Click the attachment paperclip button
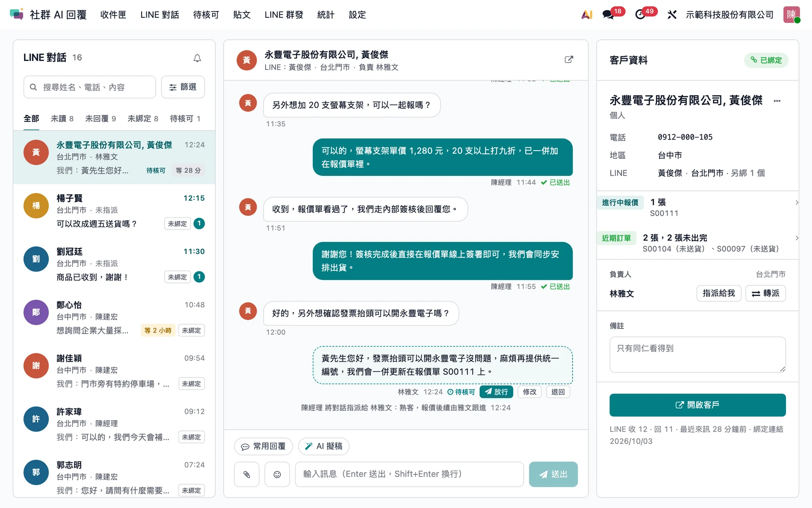The width and height of the screenshot is (812, 508). tap(247, 474)
